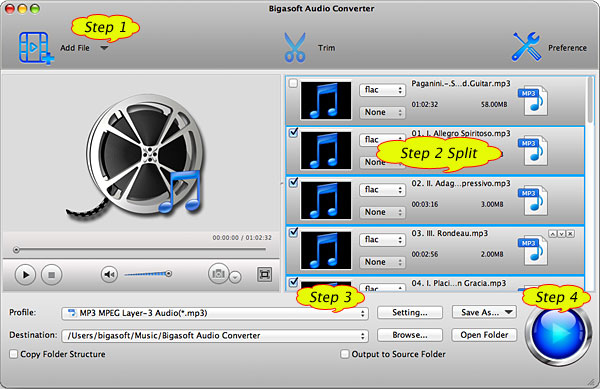
Task: Open flac dropdown for 02. II. Adag...pressivo.mp3
Action: point(382,190)
